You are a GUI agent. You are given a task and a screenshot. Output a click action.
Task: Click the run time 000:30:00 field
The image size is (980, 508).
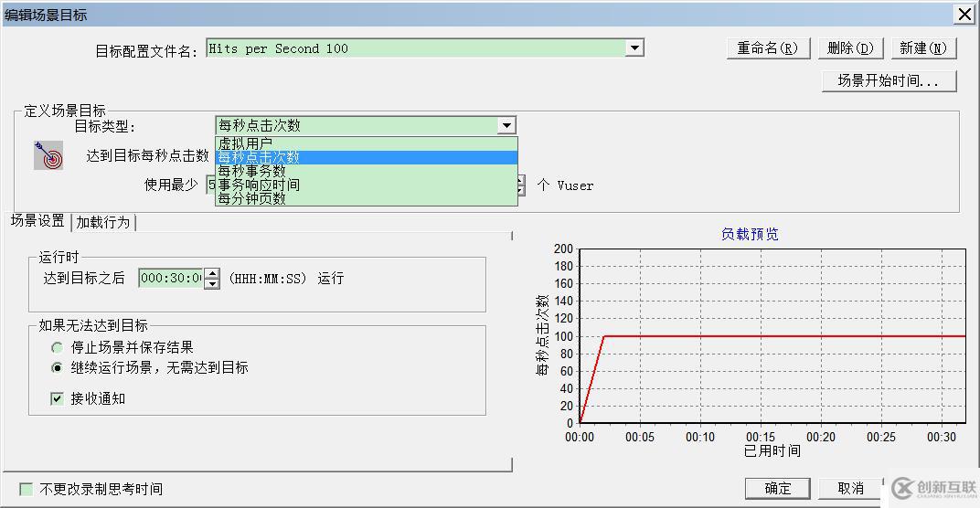pyautogui.click(x=171, y=278)
